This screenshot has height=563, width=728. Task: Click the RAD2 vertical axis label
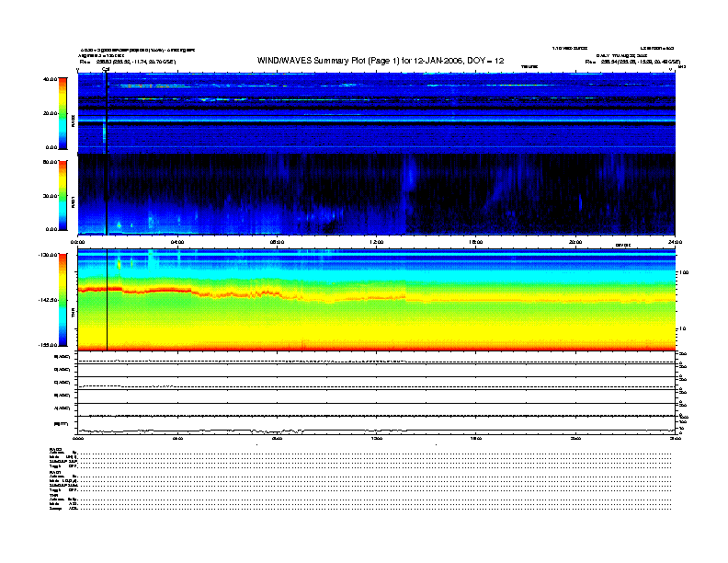[73, 121]
